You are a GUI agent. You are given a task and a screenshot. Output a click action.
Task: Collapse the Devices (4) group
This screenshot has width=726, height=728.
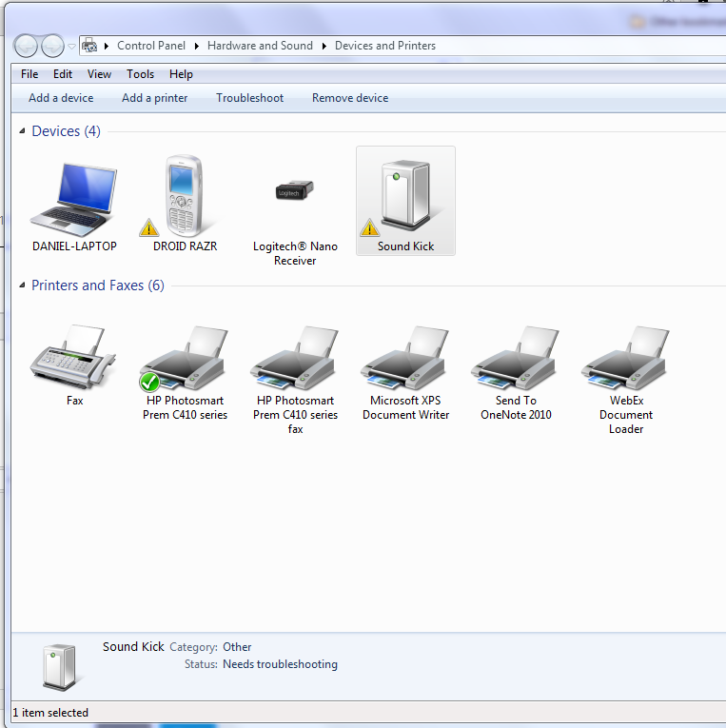point(23,131)
